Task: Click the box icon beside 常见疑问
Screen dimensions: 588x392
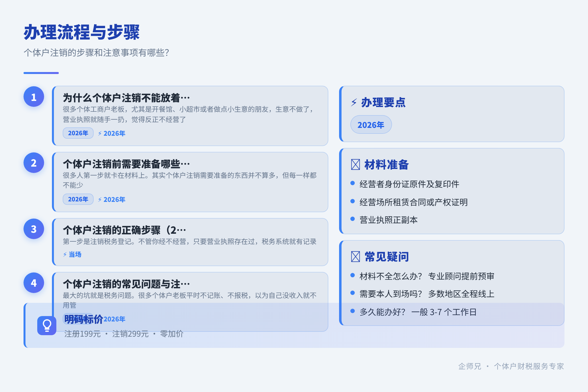Action: click(x=355, y=257)
